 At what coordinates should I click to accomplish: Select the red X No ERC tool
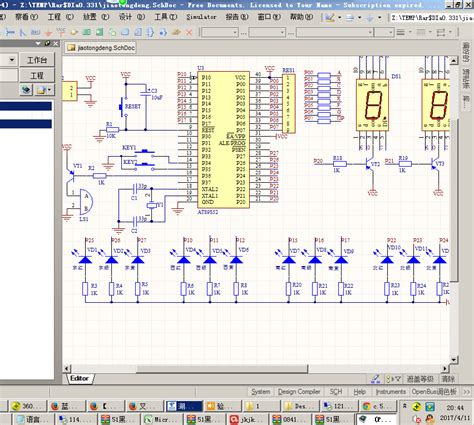[189, 32]
